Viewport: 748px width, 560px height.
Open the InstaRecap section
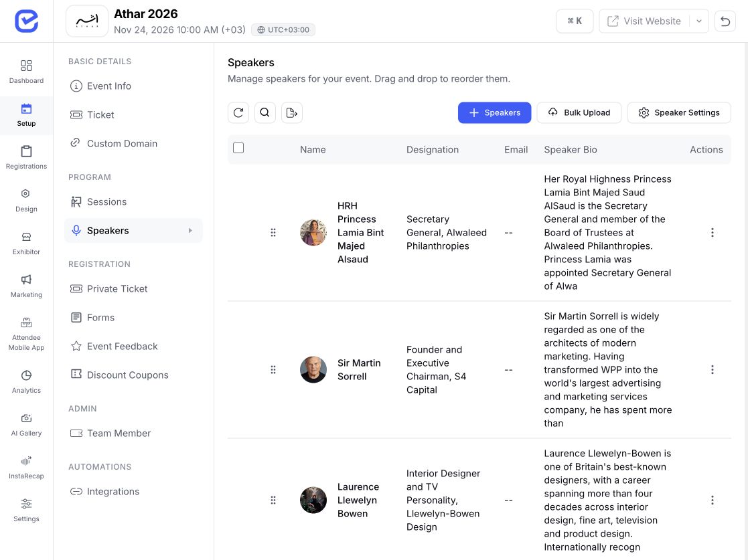coord(26,468)
